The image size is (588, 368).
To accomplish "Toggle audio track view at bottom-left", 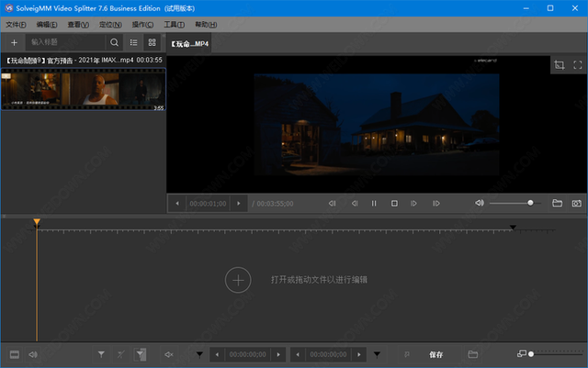I will pyautogui.click(x=33, y=354).
